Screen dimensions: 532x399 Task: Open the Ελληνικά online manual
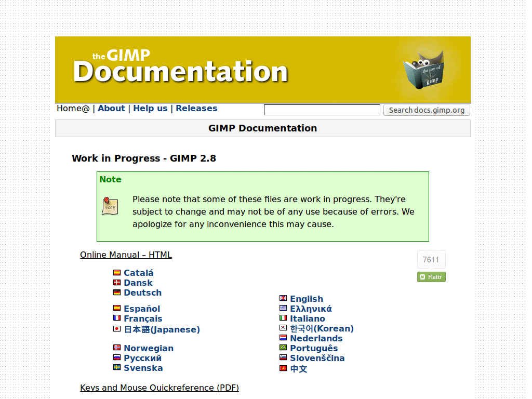pyautogui.click(x=311, y=309)
